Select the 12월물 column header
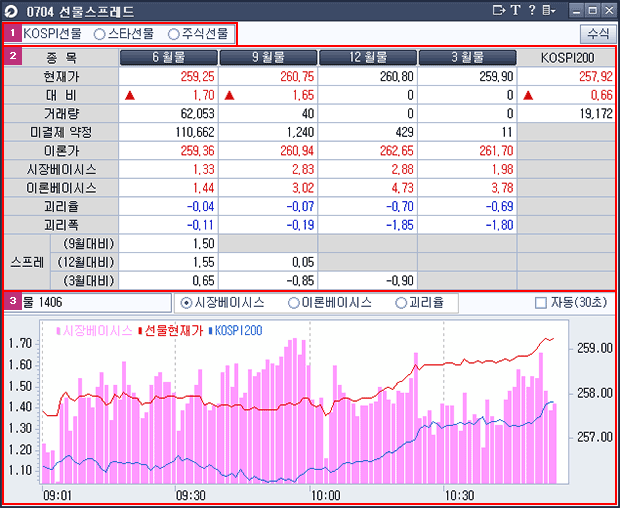This screenshot has width=620, height=508. point(367,57)
